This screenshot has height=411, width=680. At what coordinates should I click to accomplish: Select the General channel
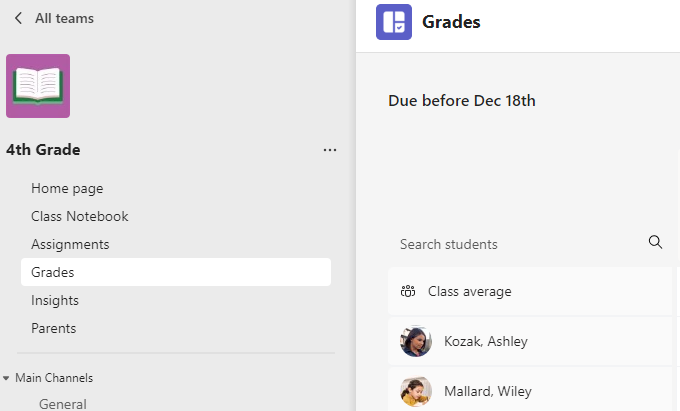pos(63,404)
